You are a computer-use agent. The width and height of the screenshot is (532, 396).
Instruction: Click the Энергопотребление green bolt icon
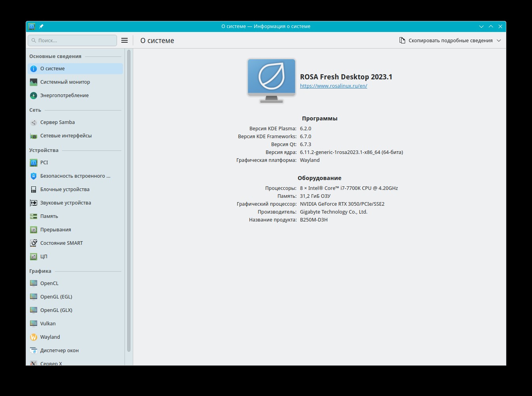click(34, 96)
